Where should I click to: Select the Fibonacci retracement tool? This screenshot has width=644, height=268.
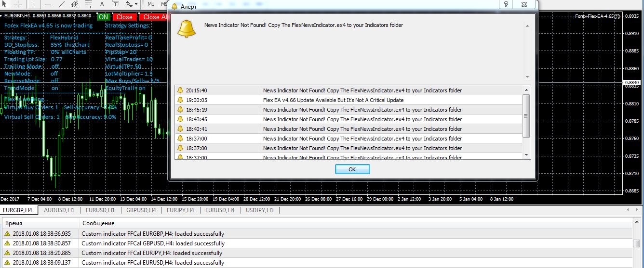point(89,4)
